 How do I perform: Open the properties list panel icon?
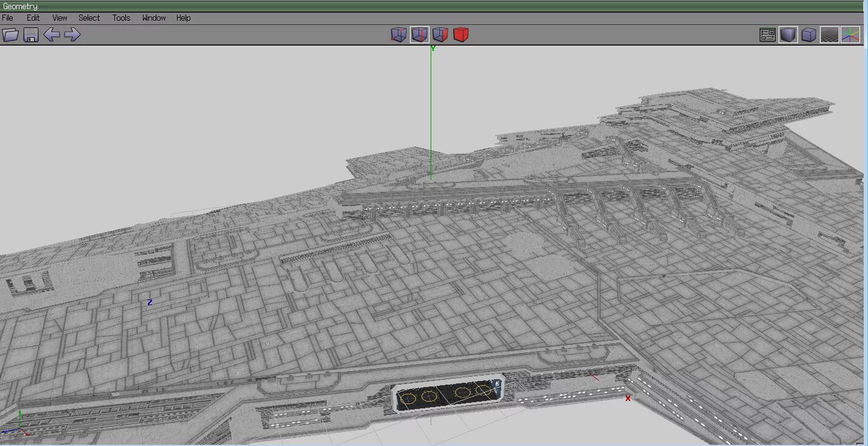(768, 35)
